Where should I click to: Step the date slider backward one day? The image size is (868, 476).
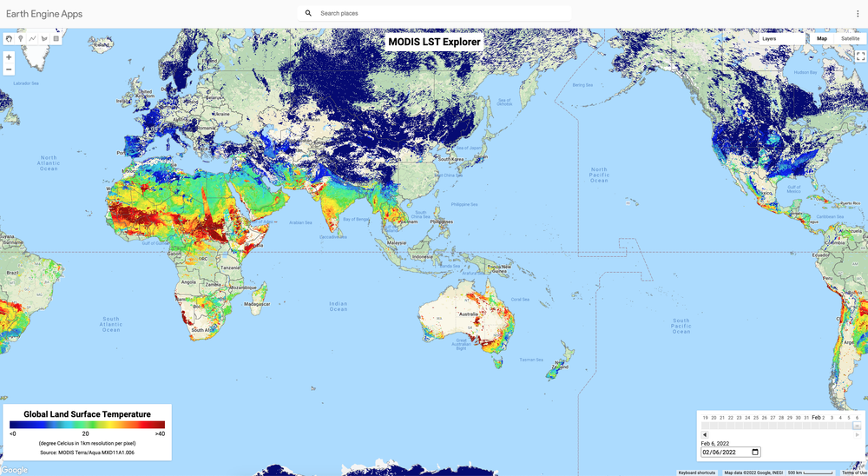click(705, 435)
